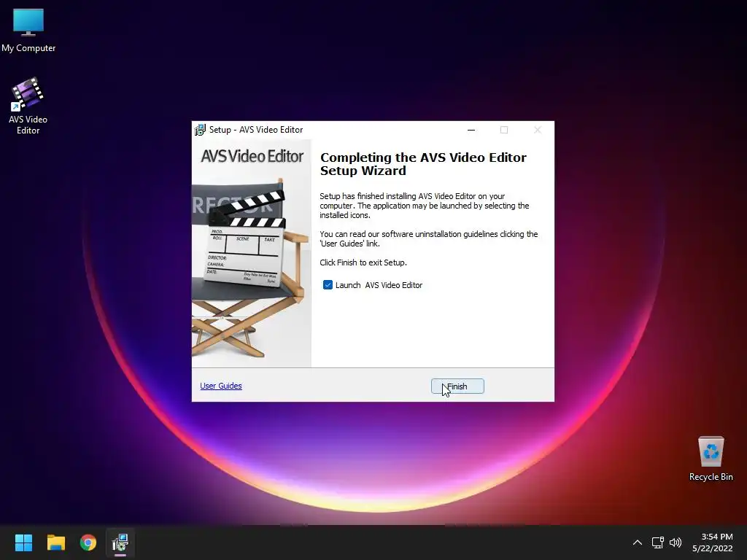Open the clock and date panel
Screen dimensions: 747x560
click(712, 542)
